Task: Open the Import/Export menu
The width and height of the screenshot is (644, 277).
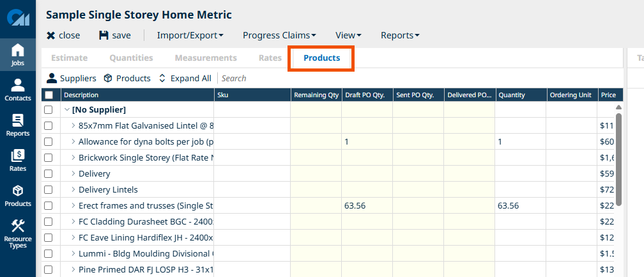Action: pos(190,35)
